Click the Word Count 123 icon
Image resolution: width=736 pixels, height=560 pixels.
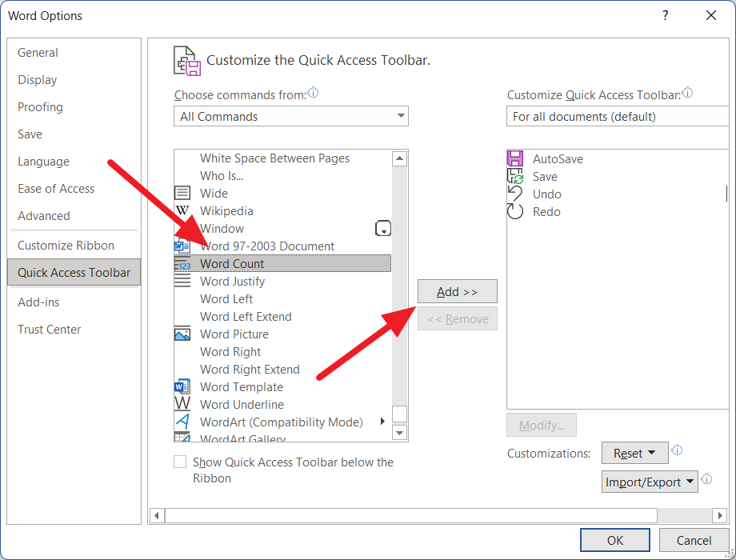coord(182,264)
